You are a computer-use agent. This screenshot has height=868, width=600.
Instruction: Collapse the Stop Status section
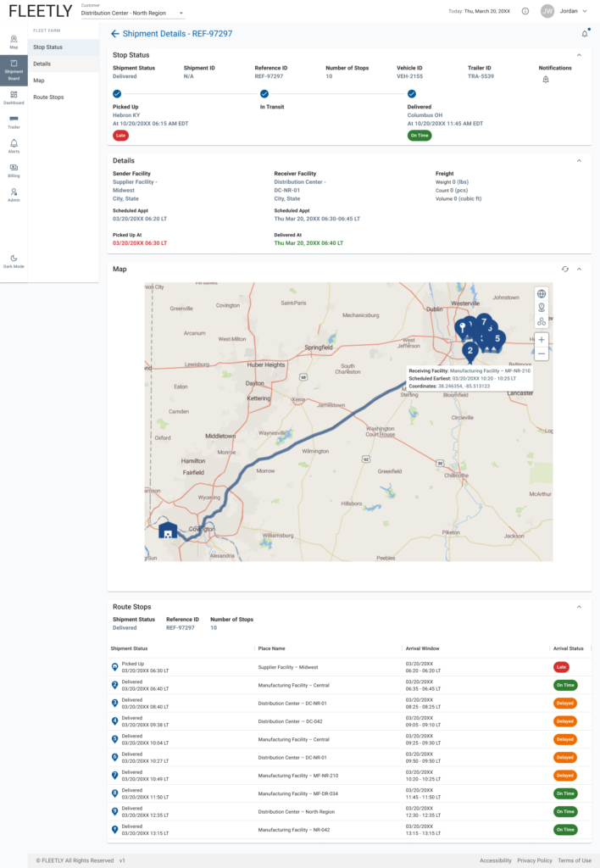pos(580,55)
